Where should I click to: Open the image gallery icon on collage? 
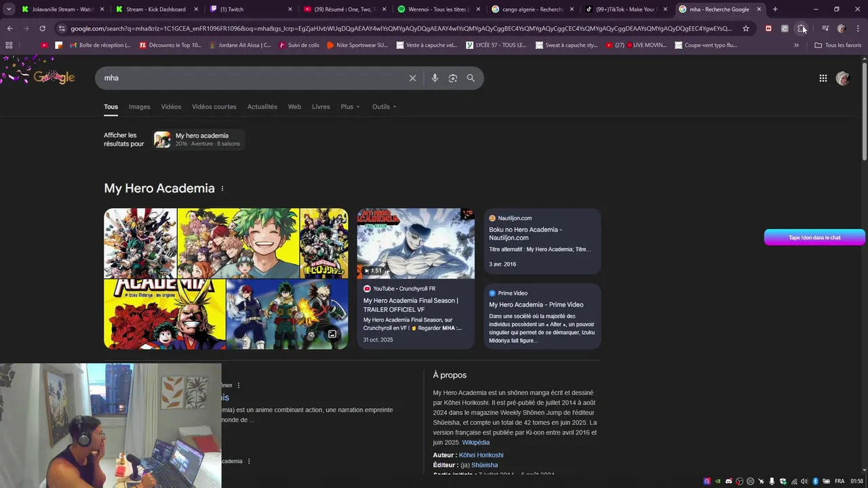click(332, 334)
